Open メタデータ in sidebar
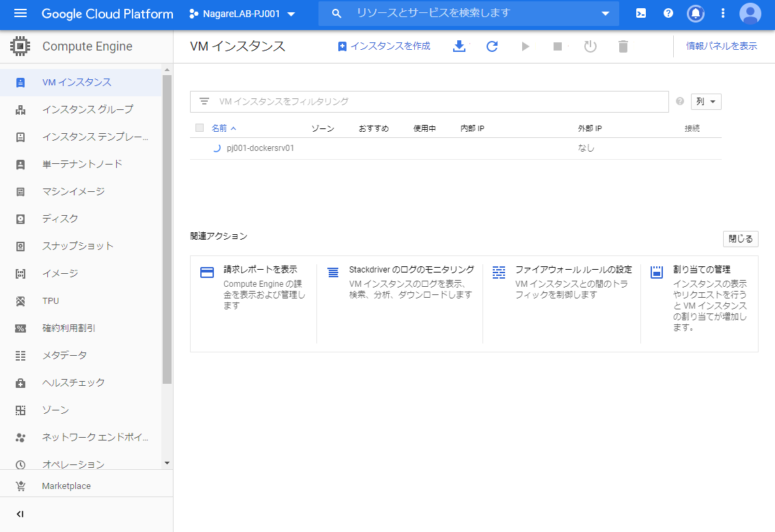 point(81,356)
